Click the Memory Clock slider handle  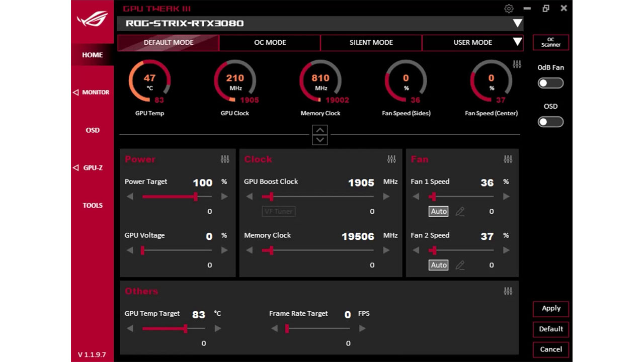(271, 250)
